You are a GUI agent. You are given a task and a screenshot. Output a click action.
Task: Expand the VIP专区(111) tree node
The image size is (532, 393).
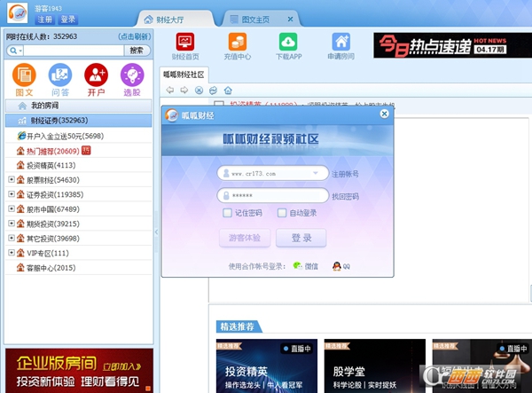pos(12,253)
